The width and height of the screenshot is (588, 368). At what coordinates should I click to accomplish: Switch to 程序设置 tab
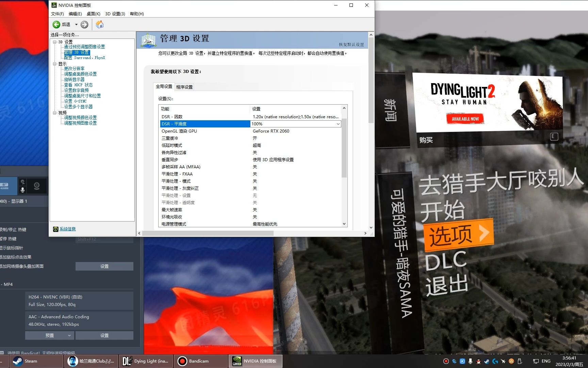[x=184, y=87]
